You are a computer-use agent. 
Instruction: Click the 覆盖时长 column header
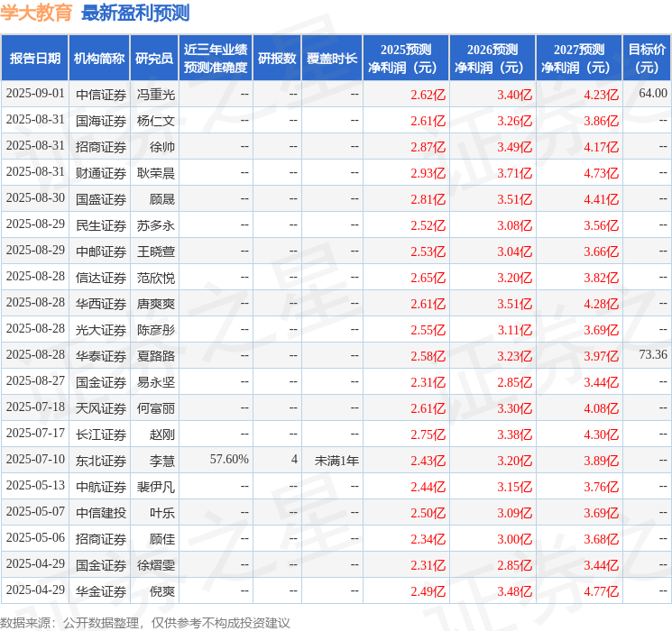(332, 59)
